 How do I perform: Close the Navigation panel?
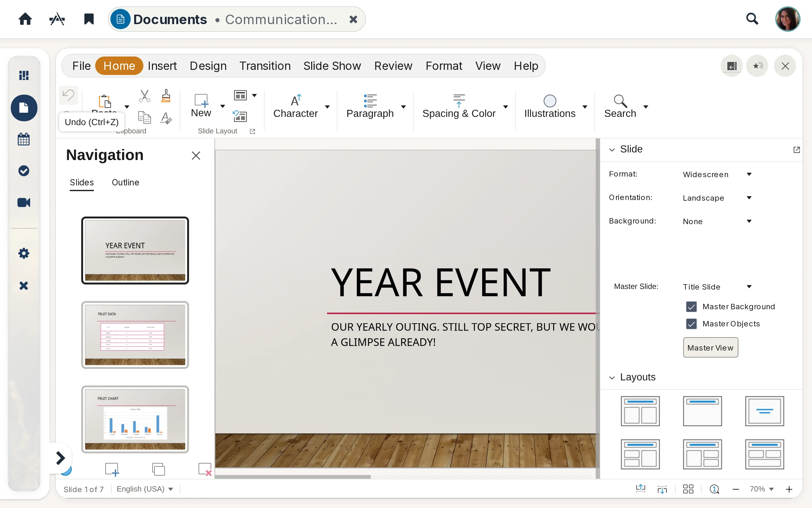pyautogui.click(x=196, y=156)
